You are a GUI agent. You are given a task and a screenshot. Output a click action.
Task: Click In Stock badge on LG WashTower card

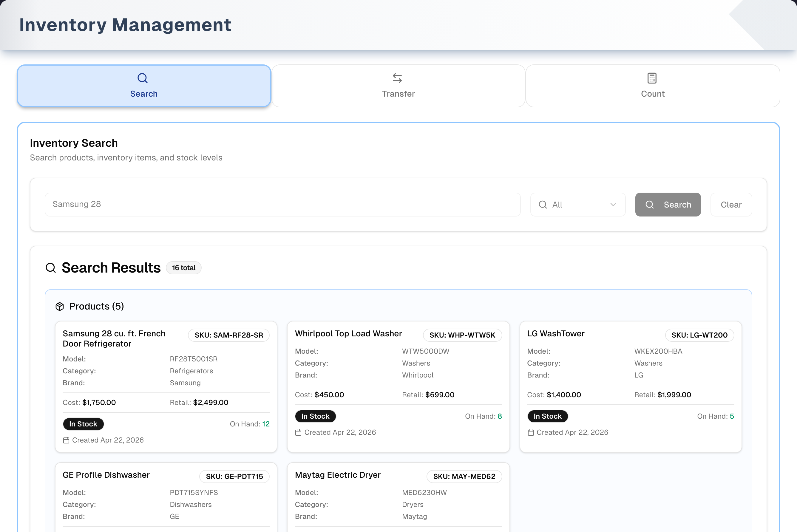pyautogui.click(x=547, y=416)
